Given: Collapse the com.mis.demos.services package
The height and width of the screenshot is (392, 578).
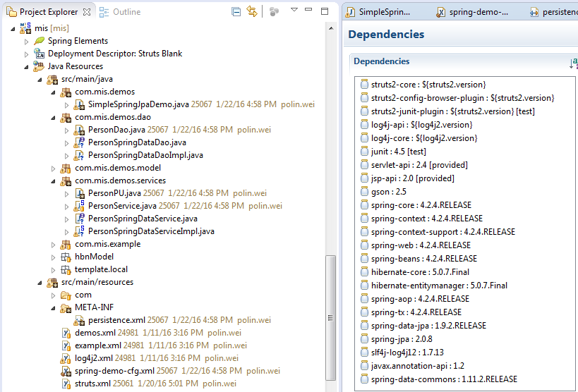Looking at the screenshot, I should click(x=53, y=181).
